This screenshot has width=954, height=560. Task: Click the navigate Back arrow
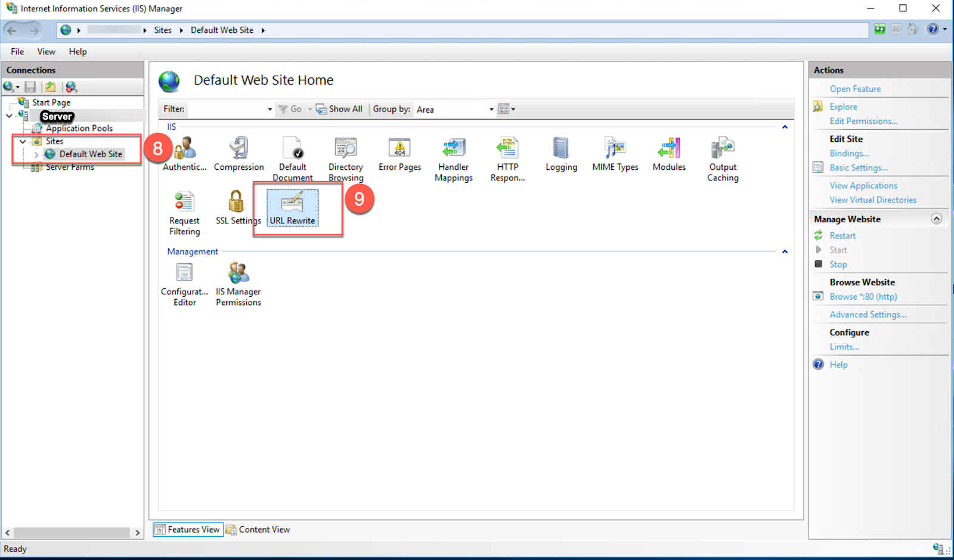(x=12, y=30)
